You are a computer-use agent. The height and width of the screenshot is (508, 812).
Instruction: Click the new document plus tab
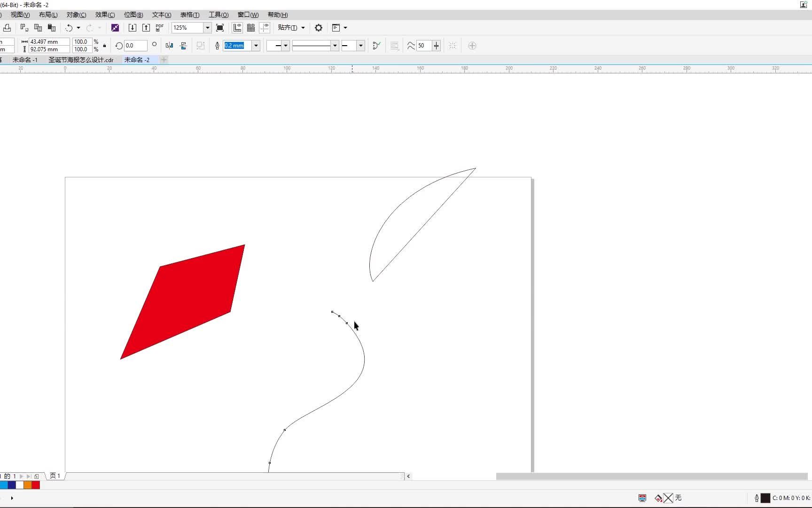[164, 60]
